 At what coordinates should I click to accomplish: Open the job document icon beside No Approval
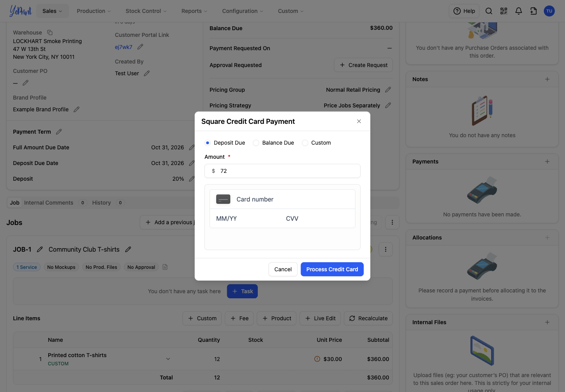[x=165, y=267]
